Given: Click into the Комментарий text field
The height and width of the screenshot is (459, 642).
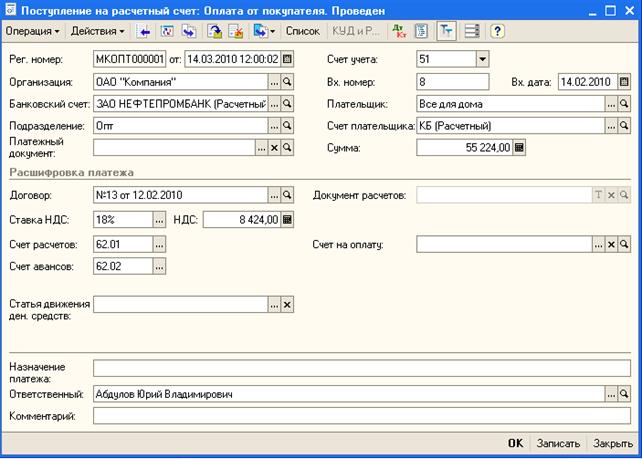Looking at the screenshot, I should (360, 416).
